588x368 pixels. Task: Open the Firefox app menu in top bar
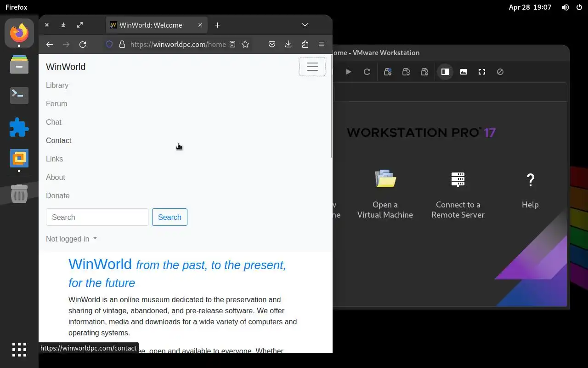17,7
